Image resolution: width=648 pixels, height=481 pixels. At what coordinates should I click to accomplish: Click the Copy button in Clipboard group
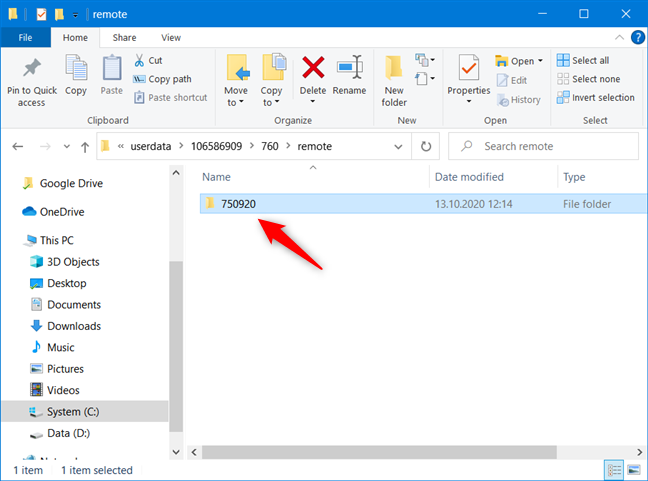point(76,75)
